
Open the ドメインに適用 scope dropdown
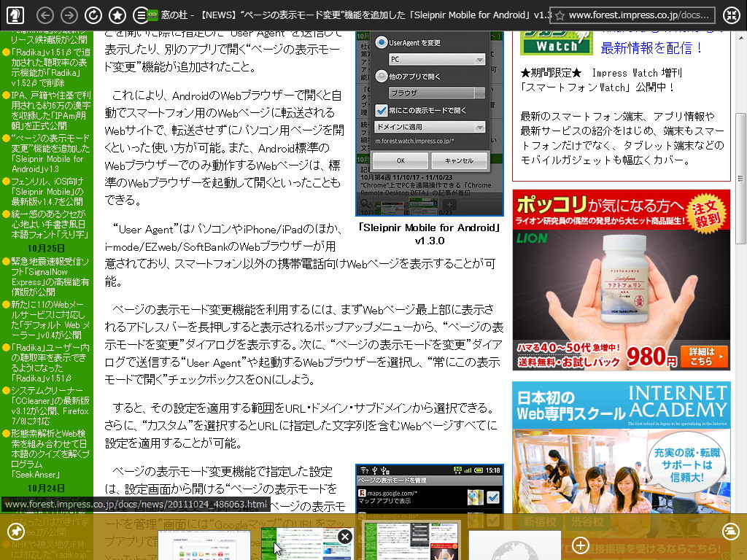(x=431, y=127)
